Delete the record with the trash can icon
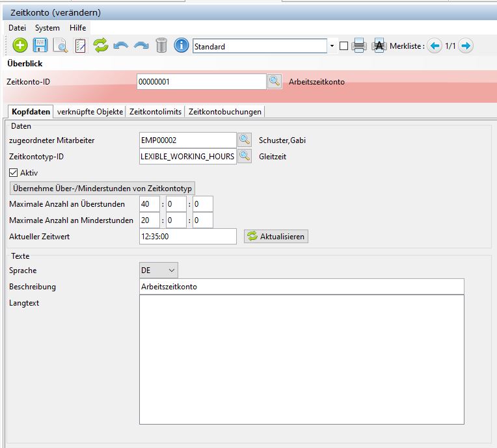Viewport: 497px width, 448px height. click(x=161, y=46)
